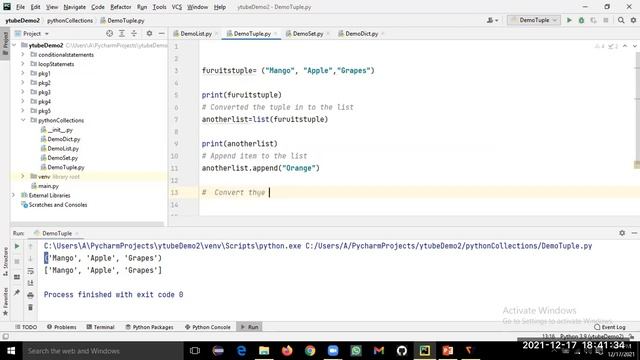Click the print output icon in Run panel
The image size is (640, 360).
(31, 295)
